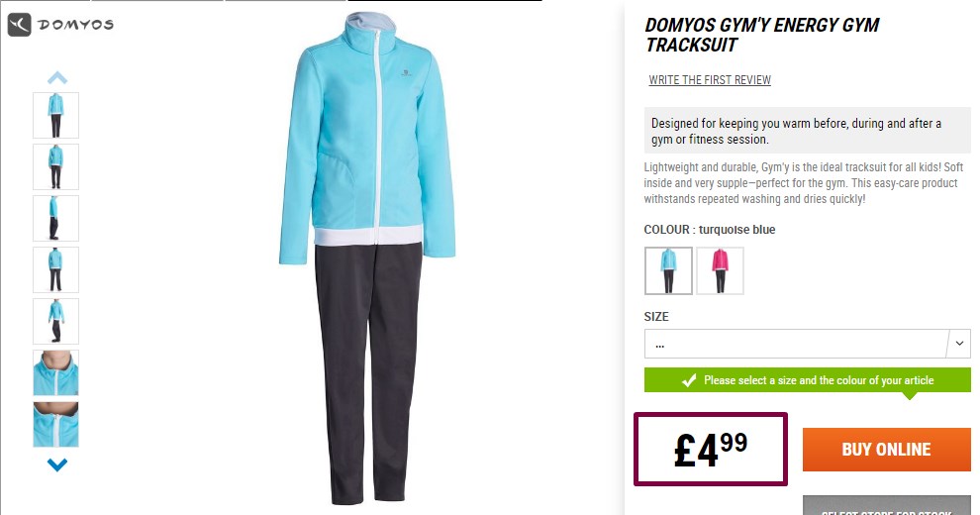This screenshot has height=515, width=980.
Task: Select the fifth angled-pose thumbnail
Action: [x=55, y=321]
